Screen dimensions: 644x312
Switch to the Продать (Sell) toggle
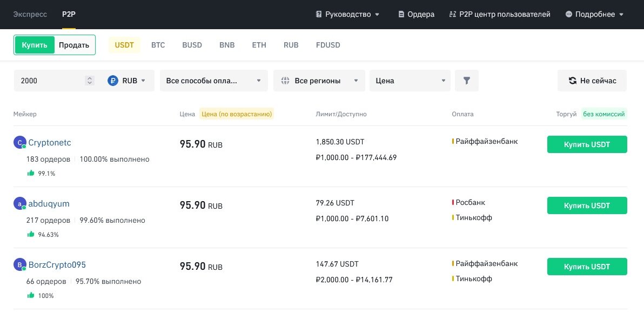[74, 45]
